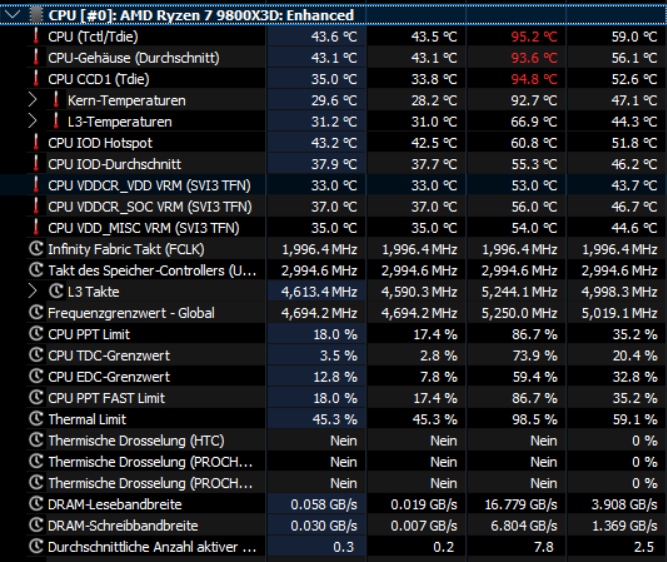
Task: Select the Infinity Fabric Takt (FCLK) label
Action: click(x=126, y=249)
